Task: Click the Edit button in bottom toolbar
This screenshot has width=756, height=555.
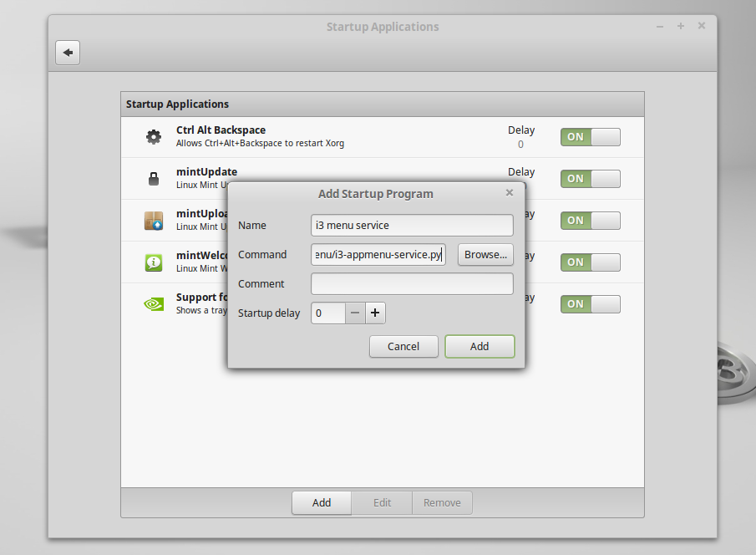Action: [382, 503]
